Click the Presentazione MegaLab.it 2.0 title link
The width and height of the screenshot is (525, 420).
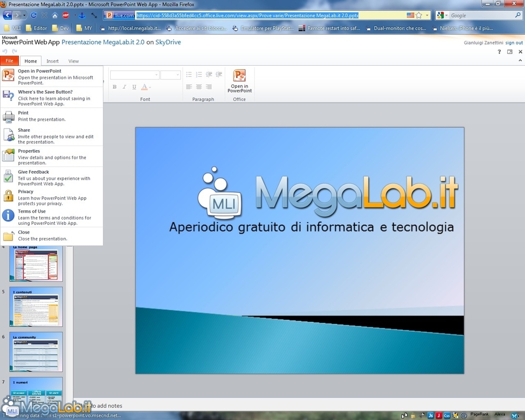[x=103, y=42]
